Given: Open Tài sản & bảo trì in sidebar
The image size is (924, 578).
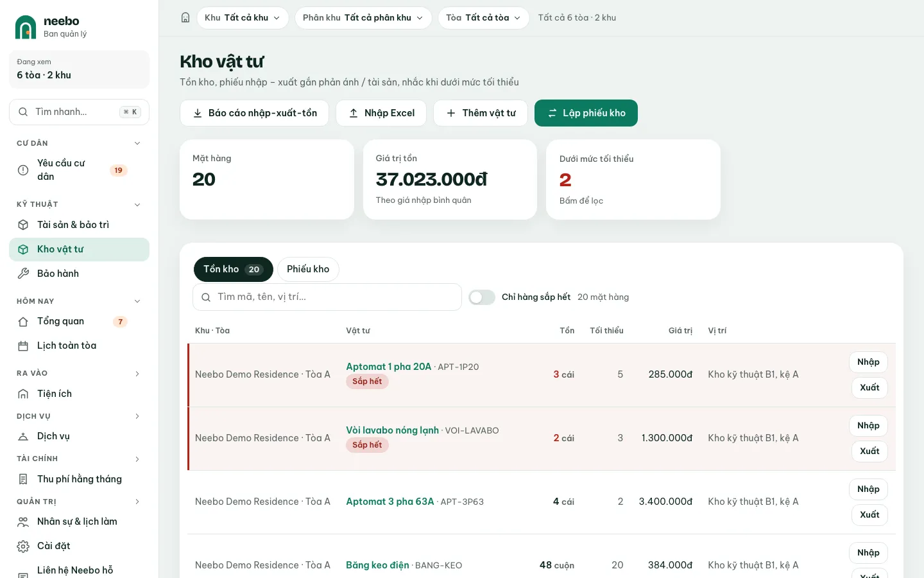Looking at the screenshot, I should (79, 225).
